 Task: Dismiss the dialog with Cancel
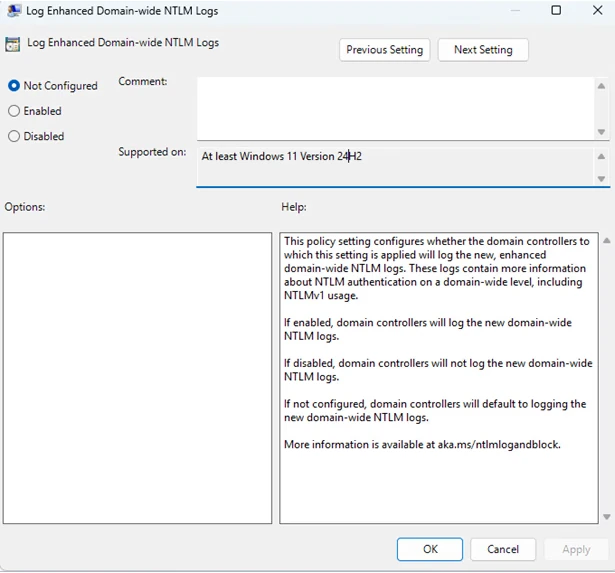[x=503, y=549]
